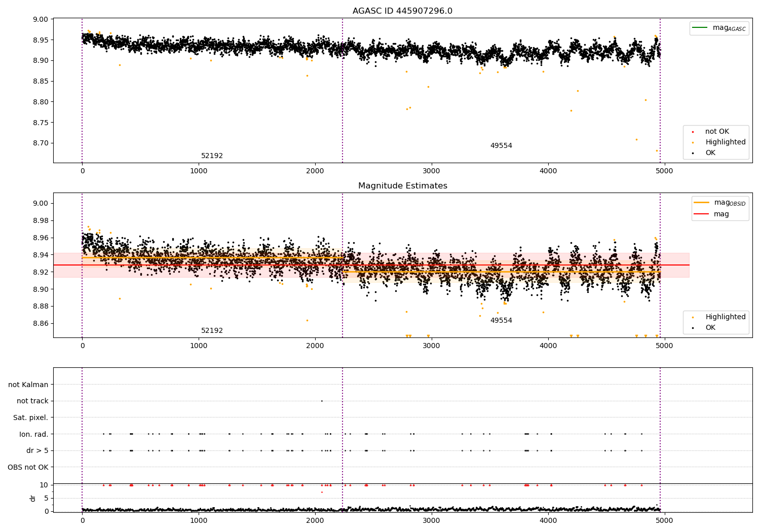Click the 'OK' entry in Magnitude Estimates legend

[x=710, y=328]
